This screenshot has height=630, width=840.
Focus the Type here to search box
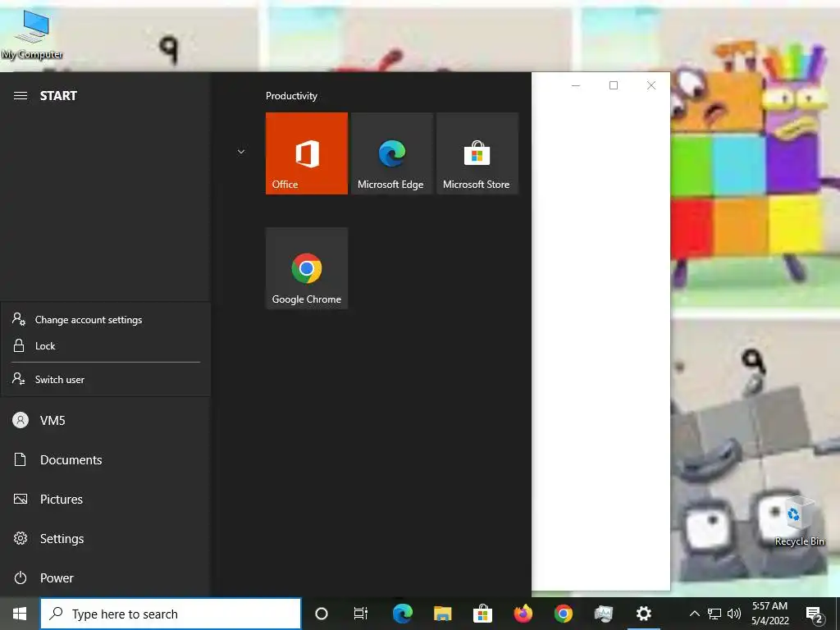171,614
